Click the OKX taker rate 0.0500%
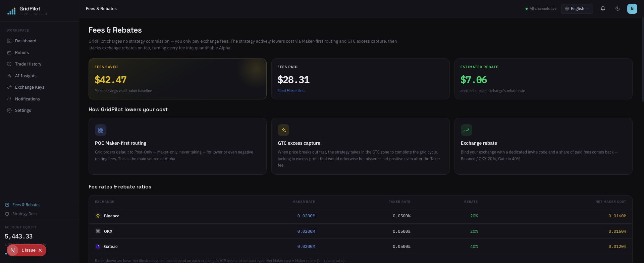 click(401, 231)
